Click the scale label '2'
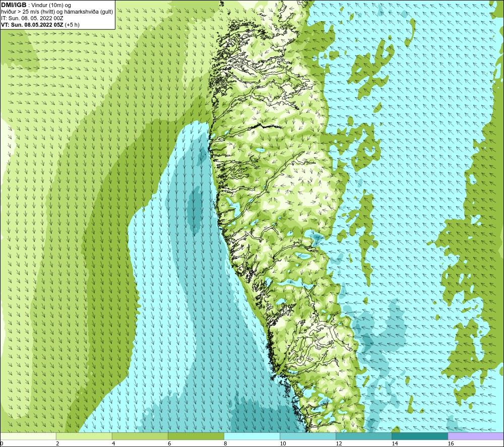 57,443
